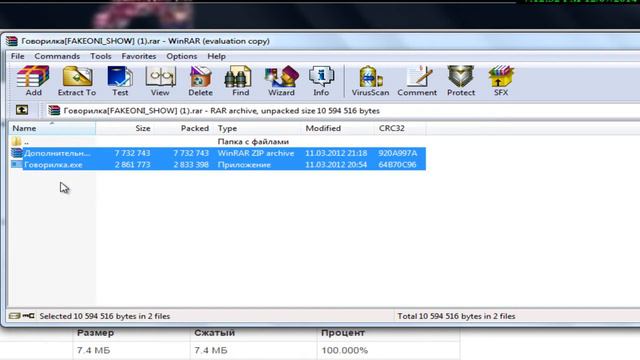Open the Options menu

182,56
